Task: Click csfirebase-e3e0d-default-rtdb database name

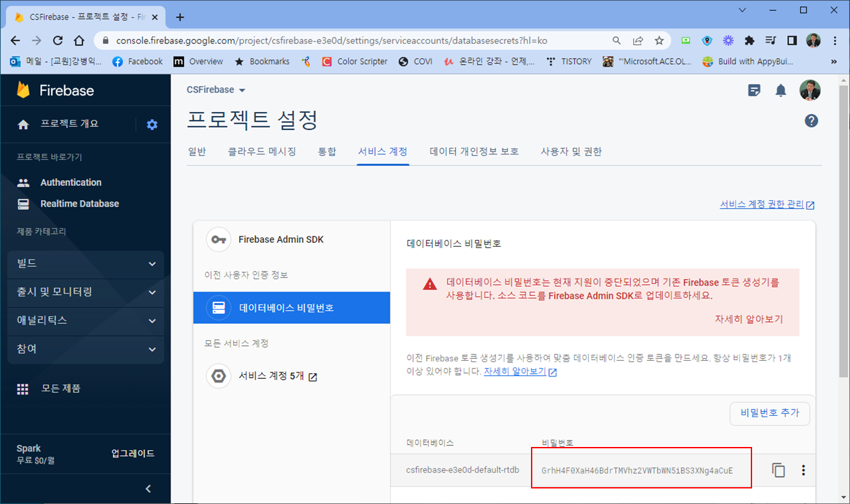Action: (462, 470)
